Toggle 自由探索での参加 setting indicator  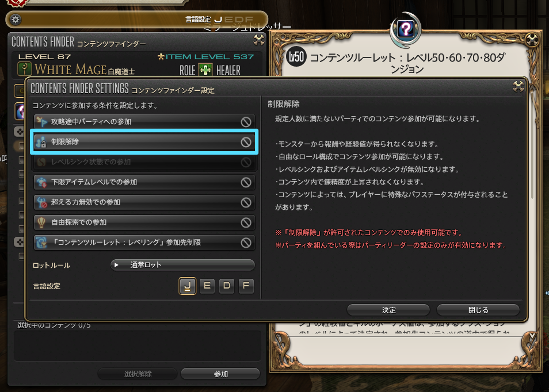point(246,222)
